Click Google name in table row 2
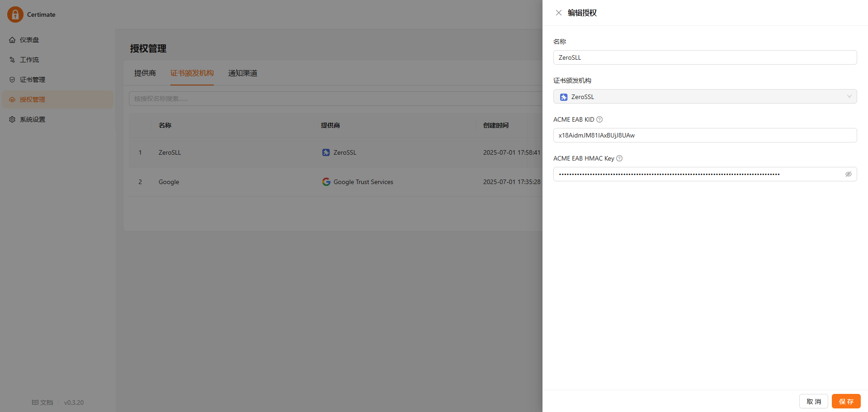 click(x=169, y=182)
